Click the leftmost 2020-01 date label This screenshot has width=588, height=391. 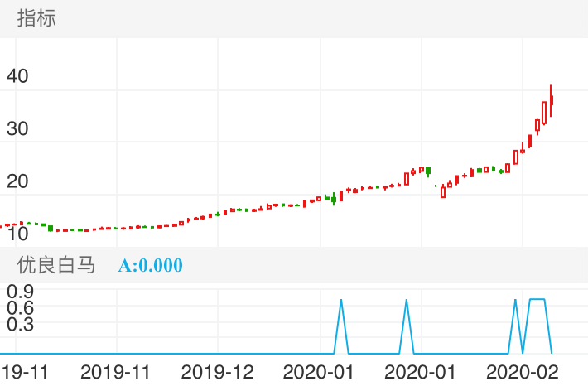point(319,370)
